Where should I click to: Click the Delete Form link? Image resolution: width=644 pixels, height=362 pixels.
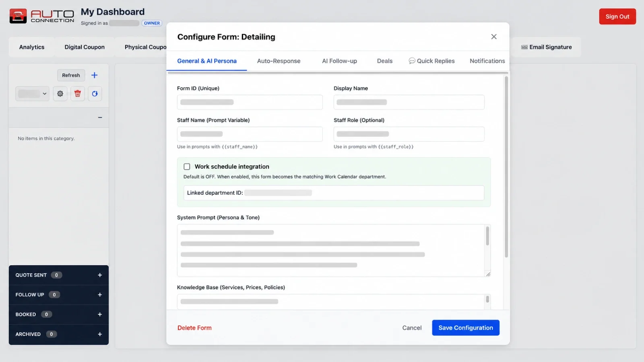(x=194, y=328)
